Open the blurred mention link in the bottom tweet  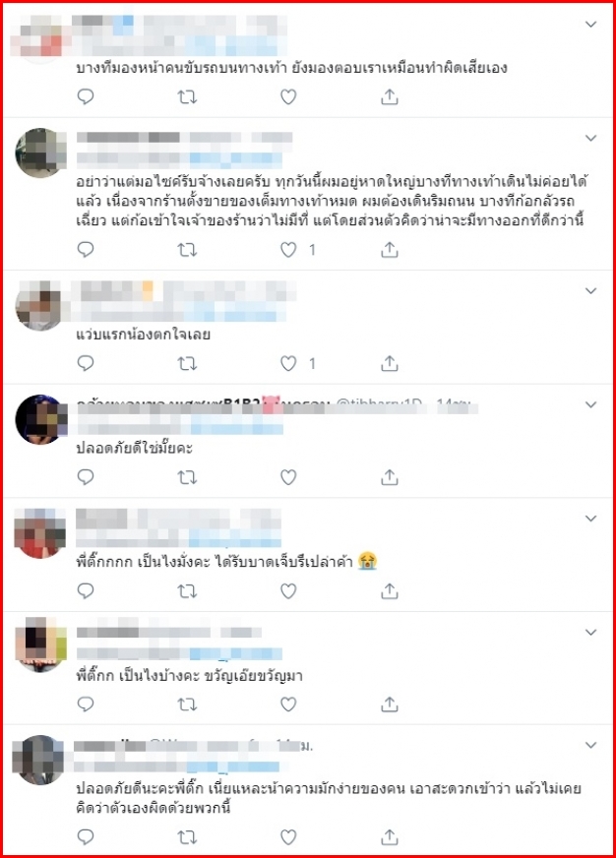coord(232,766)
